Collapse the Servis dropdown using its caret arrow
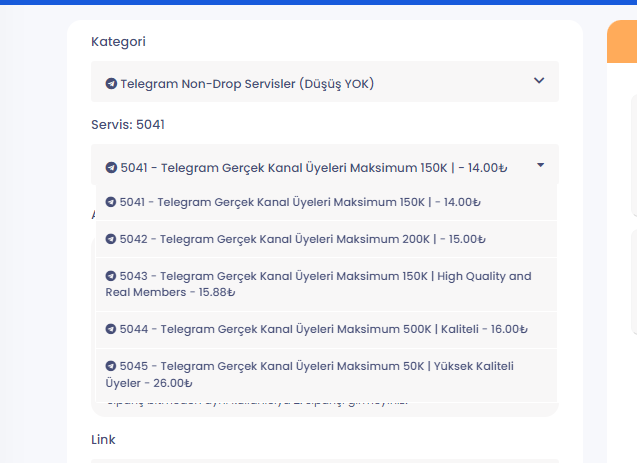 pyautogui.click(x=540, y=165)
